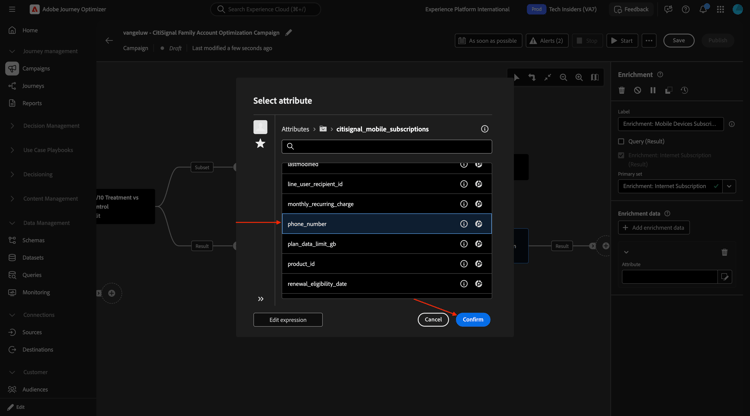Open the apps grid switcher
This screenshot has height=416, width=750.
click(720, 9)
